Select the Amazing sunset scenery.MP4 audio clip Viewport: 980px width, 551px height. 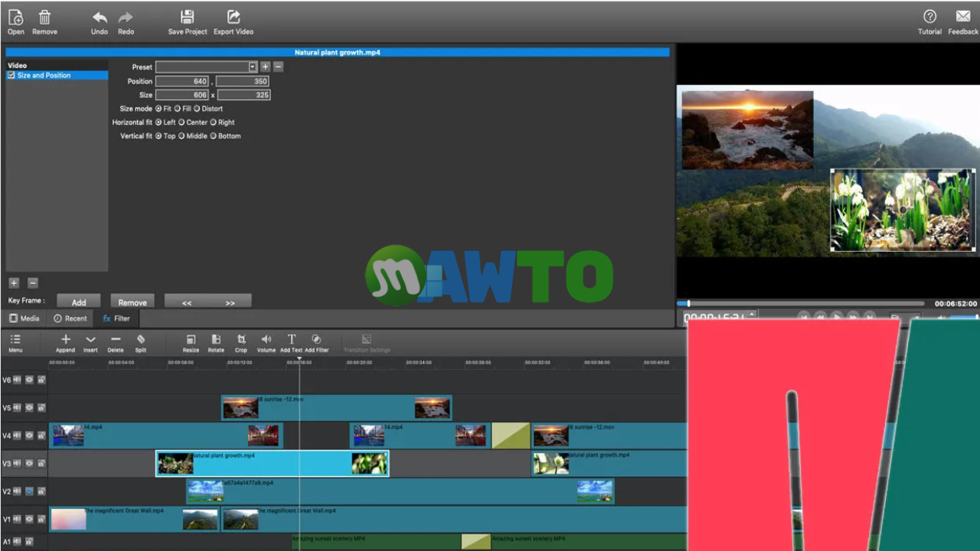click(x=377, y=542)
